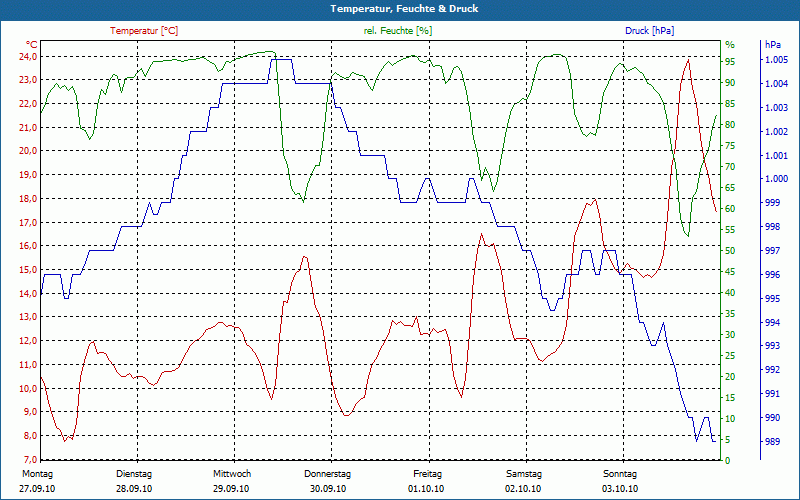Click the '7,0' temperature axis value
The image size is (800, 500).
point(29,459)
